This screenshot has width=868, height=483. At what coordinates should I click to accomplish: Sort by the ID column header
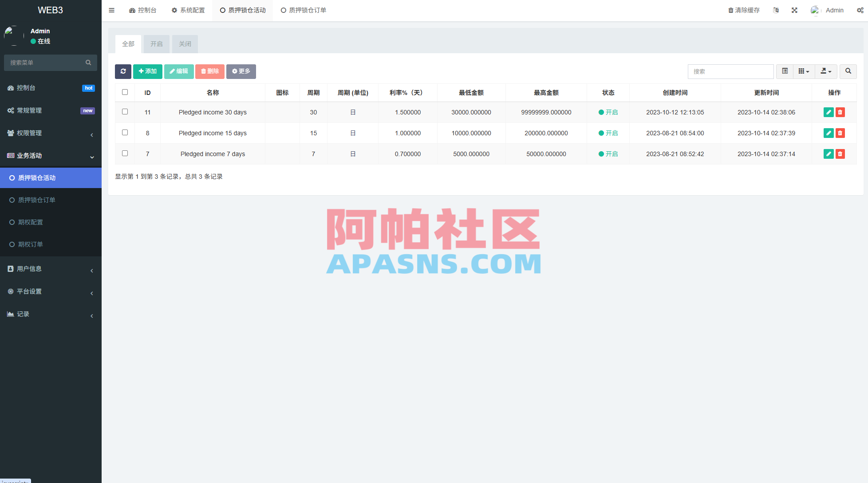pos(147,93)
